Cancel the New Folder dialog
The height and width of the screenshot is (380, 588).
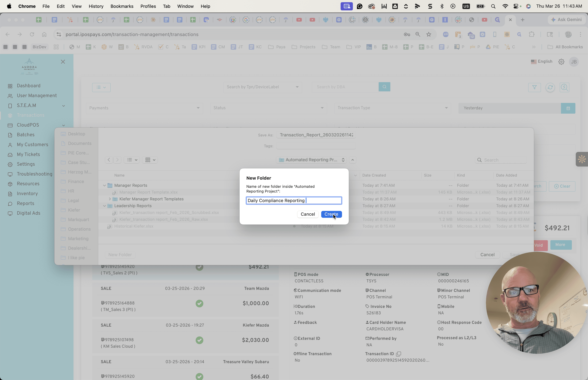click(307, 214)
